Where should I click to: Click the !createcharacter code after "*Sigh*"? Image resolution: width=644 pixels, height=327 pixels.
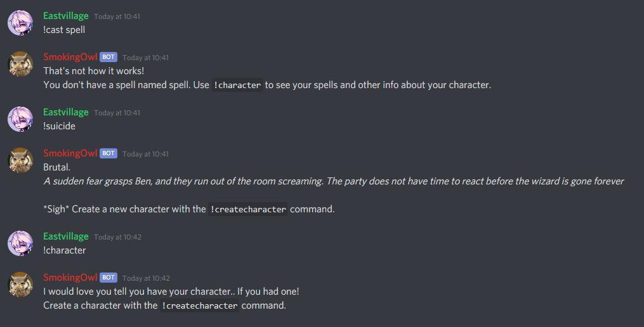[x=247, y=209]
